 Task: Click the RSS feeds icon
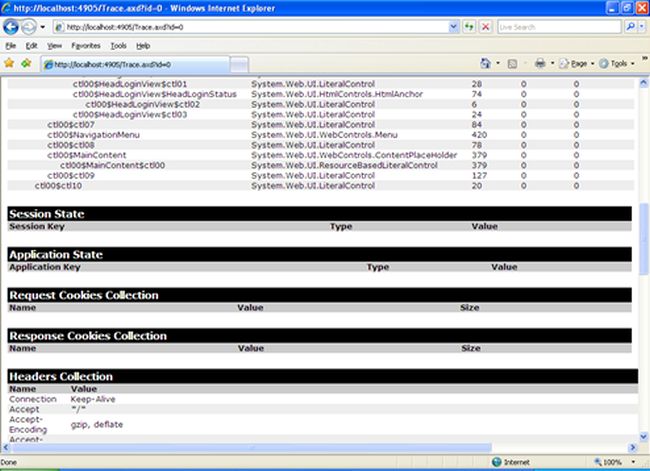click(x=512, y=63)
